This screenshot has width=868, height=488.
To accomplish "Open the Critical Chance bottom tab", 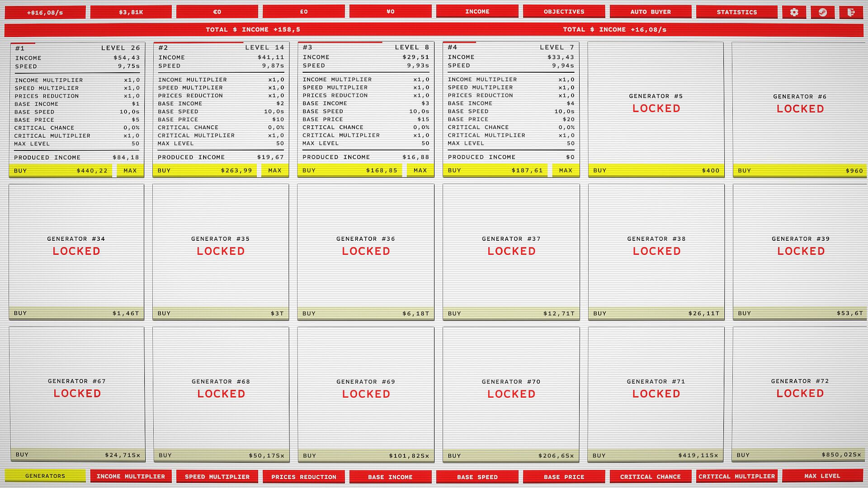I will (x=650, y=477).
